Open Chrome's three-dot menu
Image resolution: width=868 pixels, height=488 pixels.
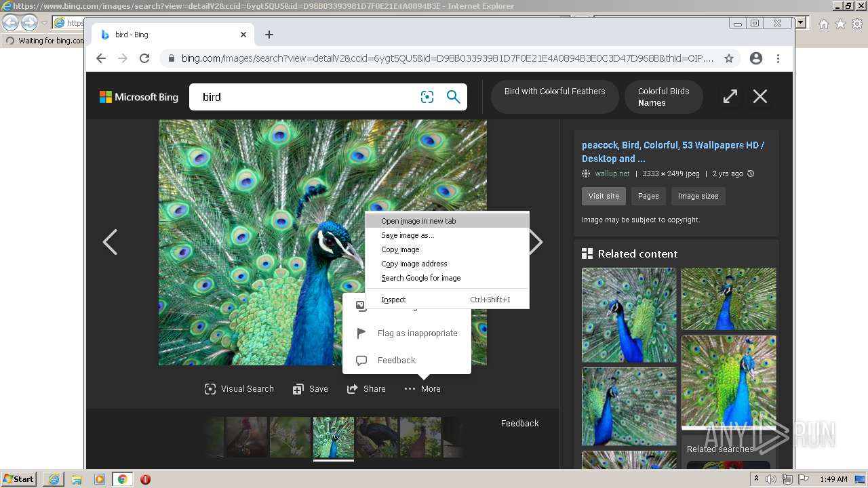click(x=778, y=58)
